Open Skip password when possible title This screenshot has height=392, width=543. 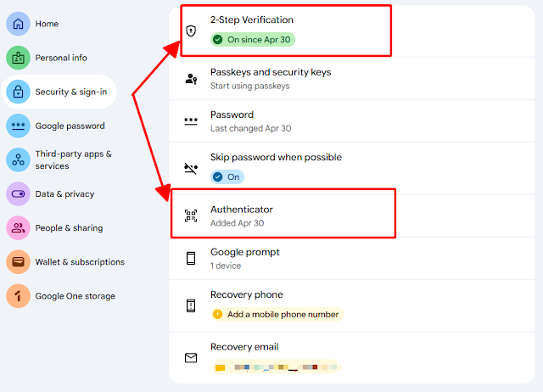[276, 157]
